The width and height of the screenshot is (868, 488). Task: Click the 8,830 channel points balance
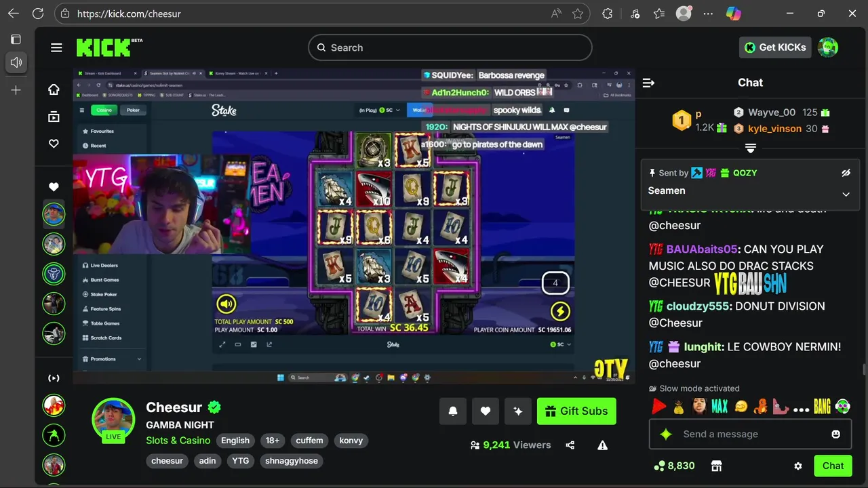pyautogui.click(x=674, y=466)
